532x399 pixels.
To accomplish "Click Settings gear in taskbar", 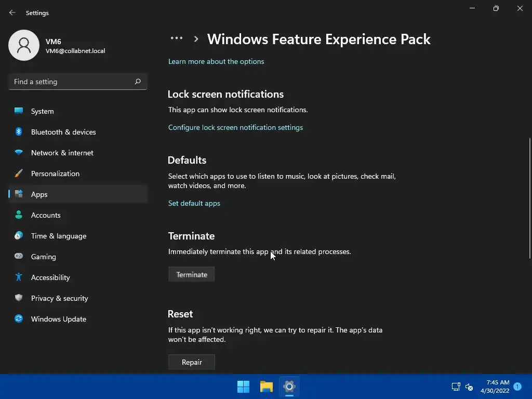I will (289, 387).
